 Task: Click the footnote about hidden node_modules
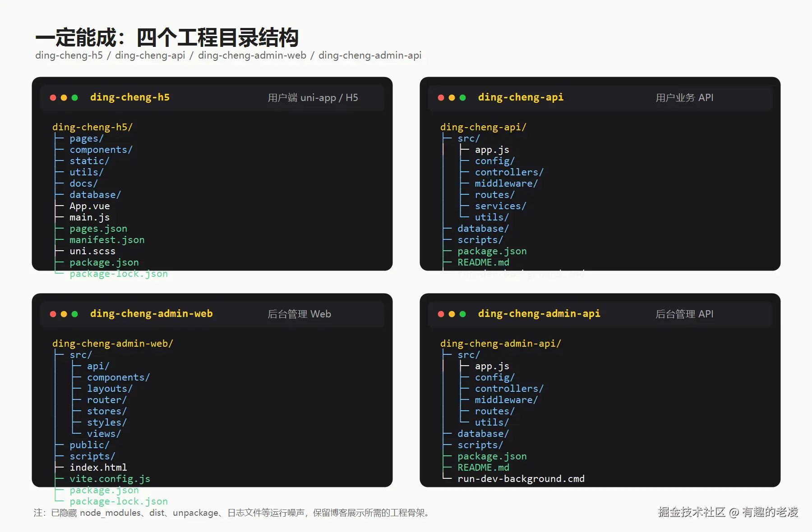coord(232,513)
